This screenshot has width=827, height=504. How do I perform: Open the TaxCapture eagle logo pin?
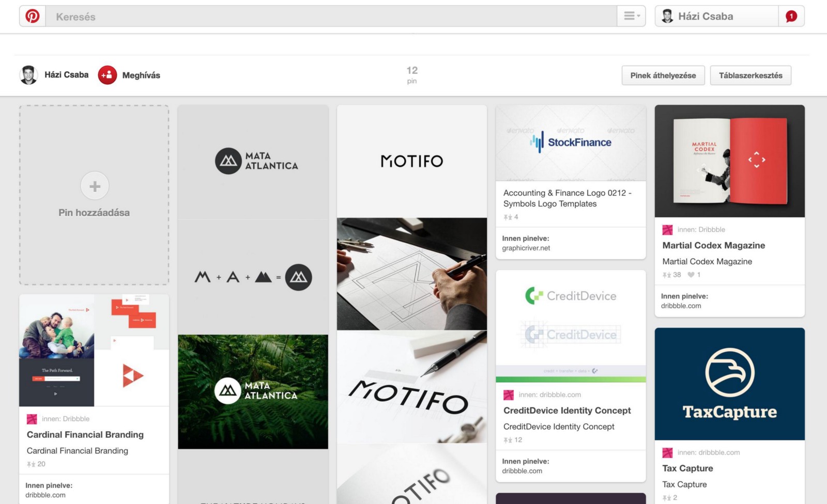[730, 384]
